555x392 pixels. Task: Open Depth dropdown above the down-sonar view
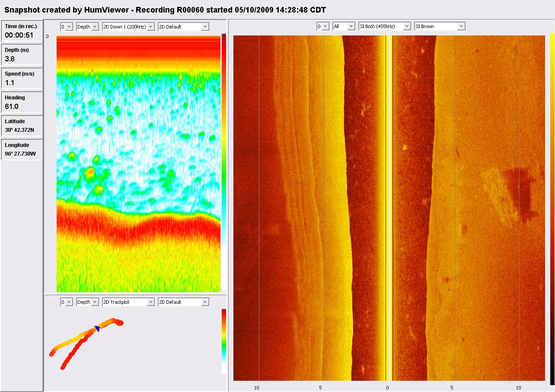(x=88, y=27)
